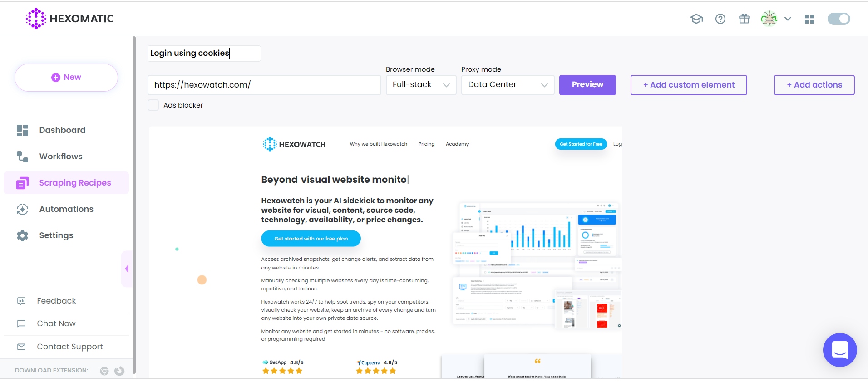Click Academy in the previewed page
868x382 pixels.
(x=457, y=144)
